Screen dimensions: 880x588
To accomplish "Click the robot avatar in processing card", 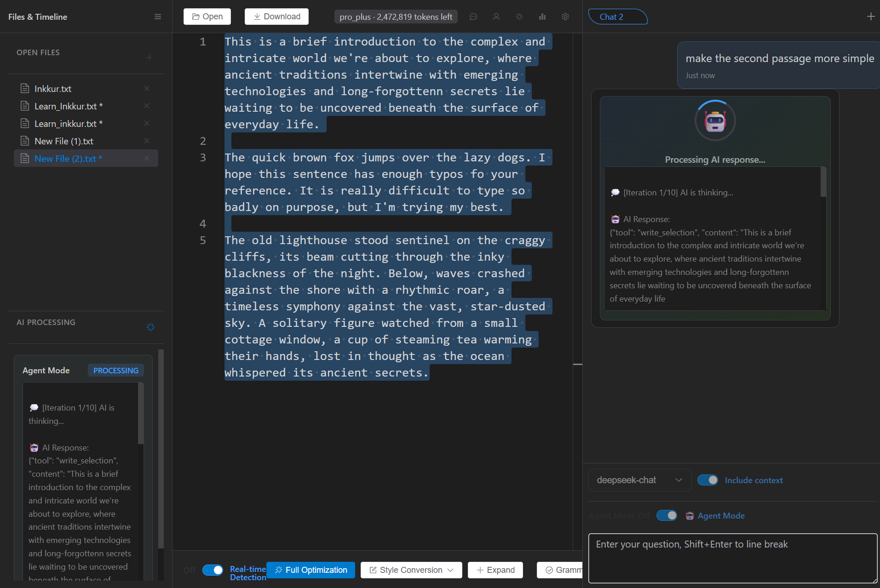I will [715, 121].
